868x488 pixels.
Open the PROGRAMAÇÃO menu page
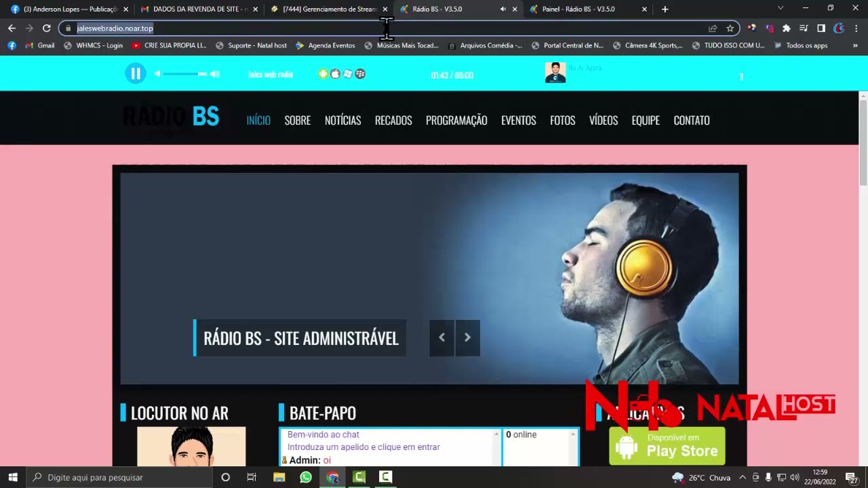coord(456,120)
